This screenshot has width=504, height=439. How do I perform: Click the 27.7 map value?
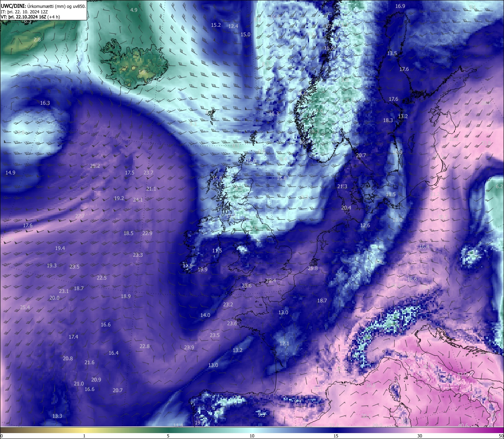point(80,216)
